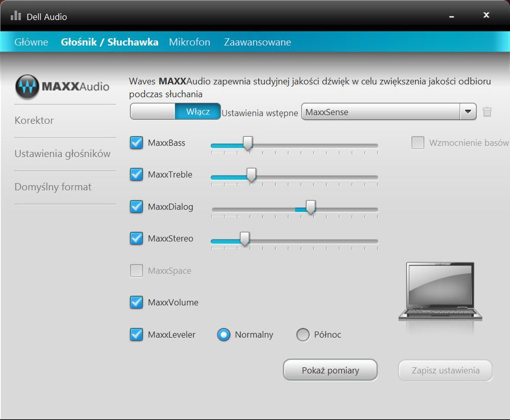510x420 pixels.
Task: Enable the Wzmocnienie basów checkbox
Action: pos(417,143)
